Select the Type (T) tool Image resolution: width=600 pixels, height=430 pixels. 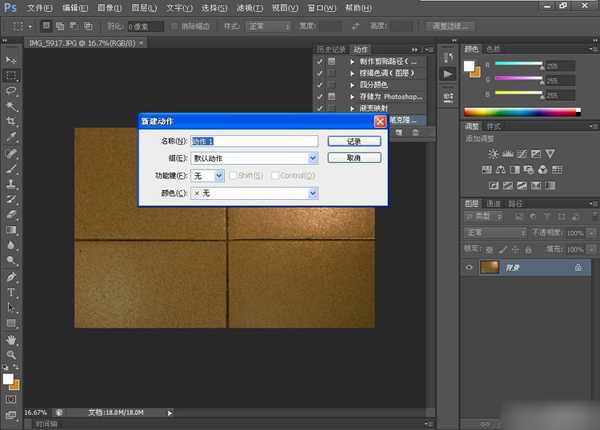click(x=12, y=292)
